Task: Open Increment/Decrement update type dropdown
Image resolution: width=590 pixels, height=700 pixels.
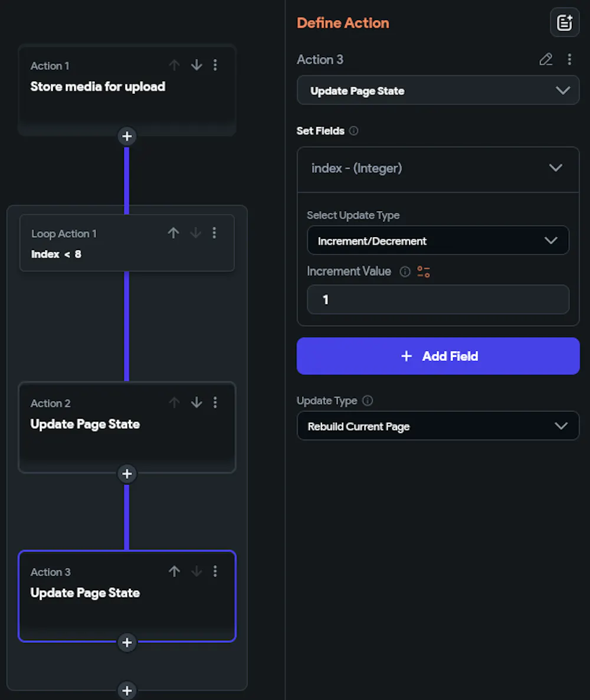Action: tap(438, 241)
